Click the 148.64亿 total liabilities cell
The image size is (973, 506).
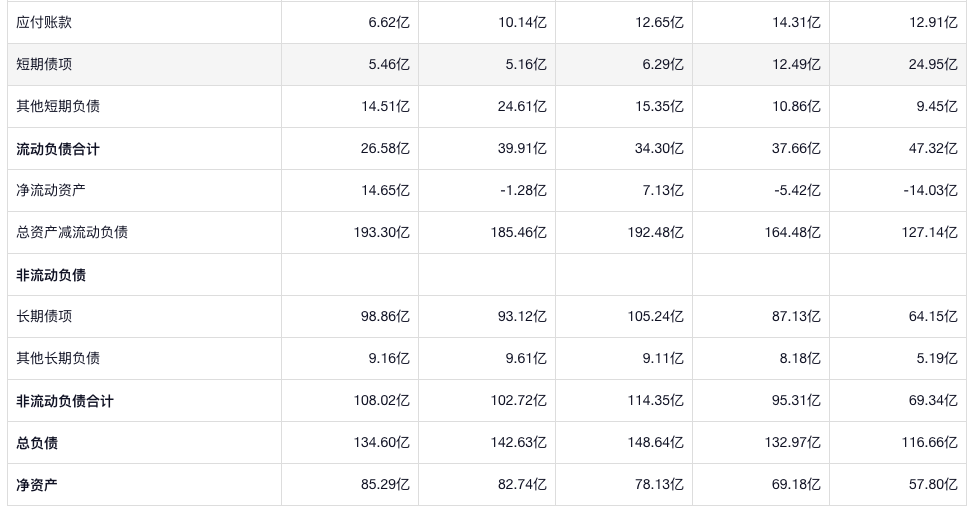655,443
